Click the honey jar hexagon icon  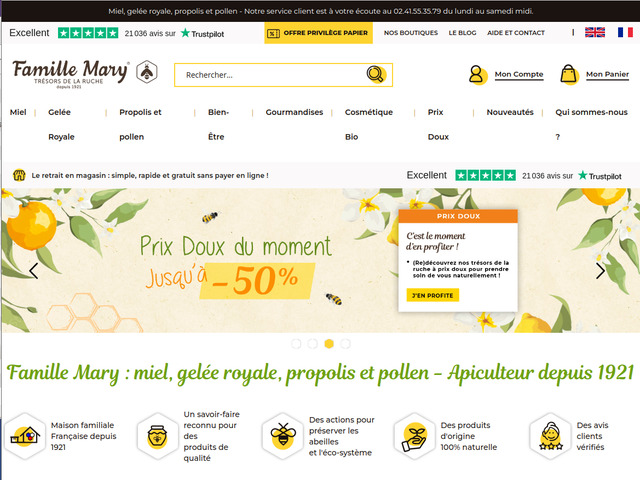[157, 436]
